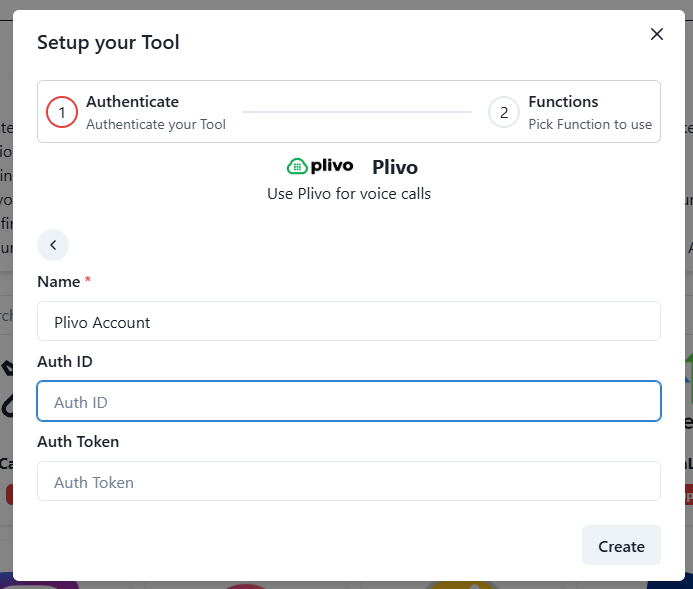Click the step 2 circle indicator

pyautogui.click(x=504, y=112)
